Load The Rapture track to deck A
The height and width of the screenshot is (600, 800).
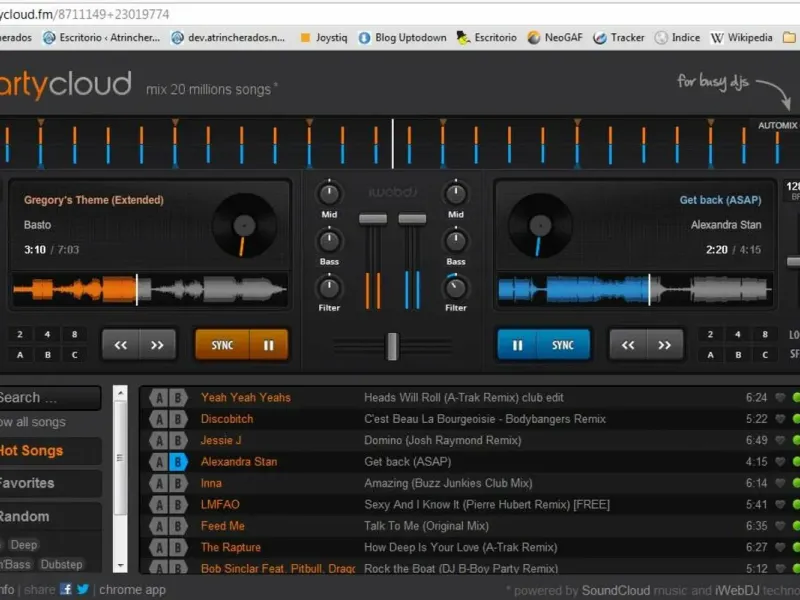pyautogui.click(x=159, y=547)
